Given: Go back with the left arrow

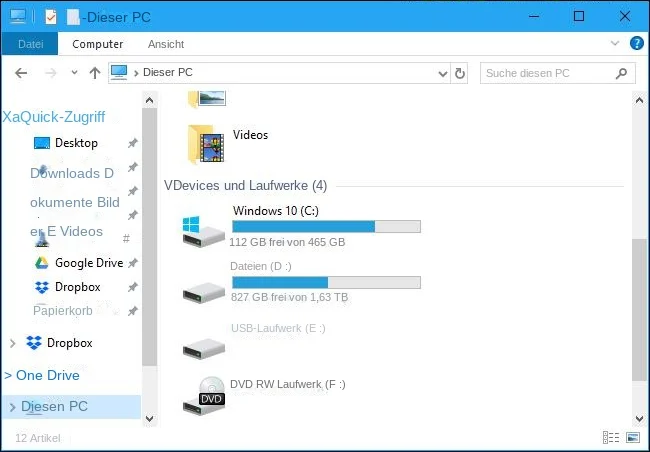Looking at the screenshot, I should click(21, 73).
